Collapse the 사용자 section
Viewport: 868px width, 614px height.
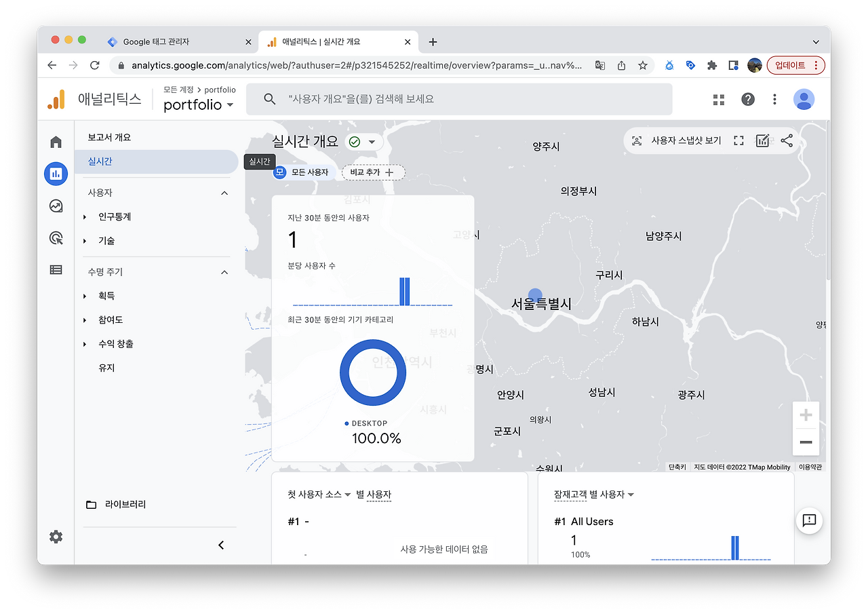pos(224,193)
